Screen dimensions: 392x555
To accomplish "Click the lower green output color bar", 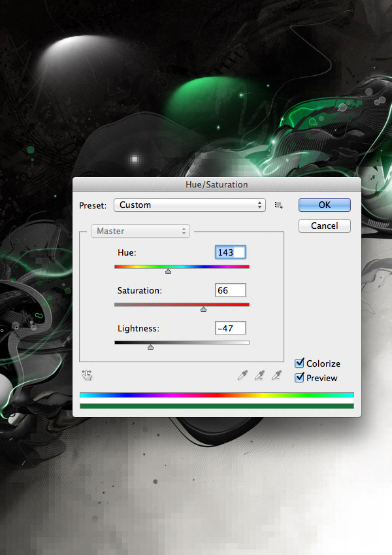I will click(x=216, y=406).
